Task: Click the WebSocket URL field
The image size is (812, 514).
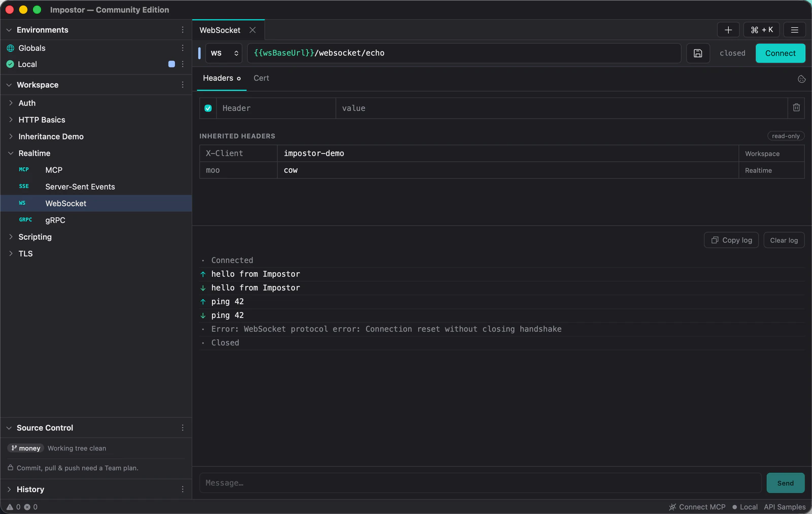Action: [464, 53]
